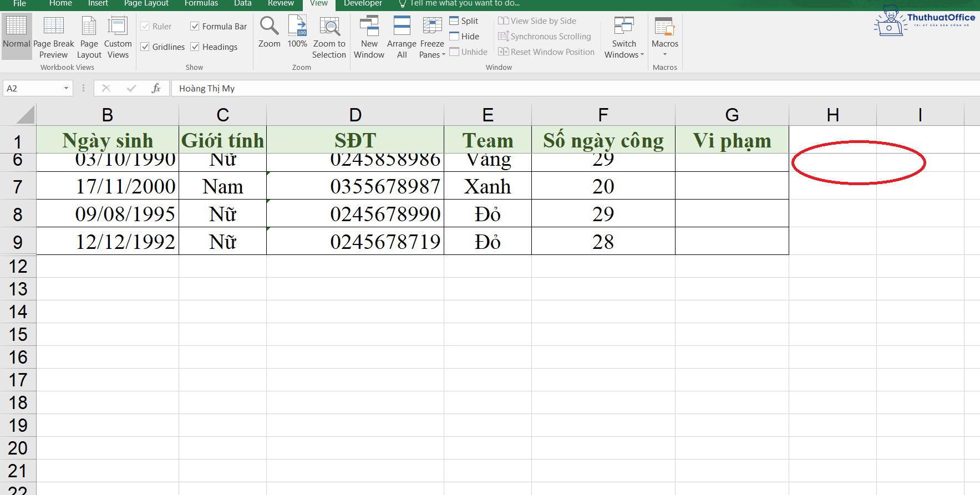Viewport: 980px width, 495px height.
Task: Click View Side by Side
Action: click(537, 21)
